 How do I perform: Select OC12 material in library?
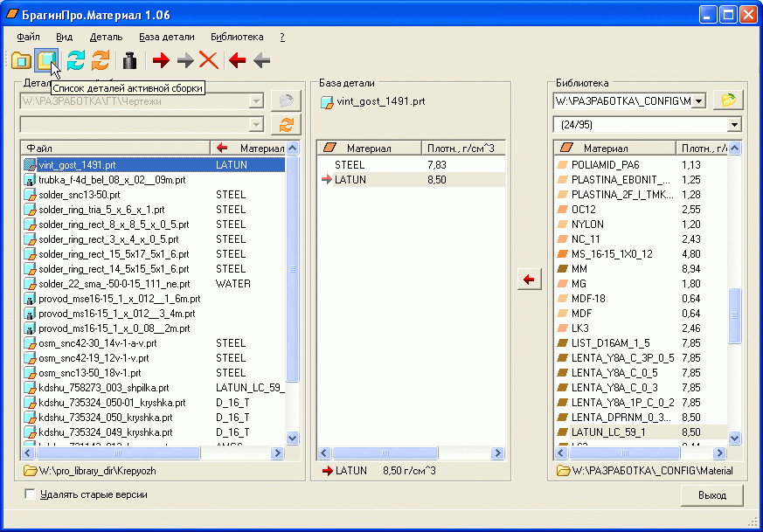pyautogui.click(x=642, y=210)
